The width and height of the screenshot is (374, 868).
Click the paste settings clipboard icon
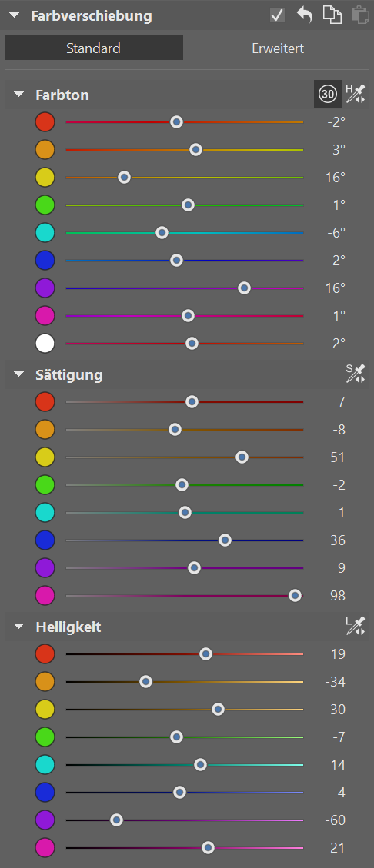[x=360, y=15]
